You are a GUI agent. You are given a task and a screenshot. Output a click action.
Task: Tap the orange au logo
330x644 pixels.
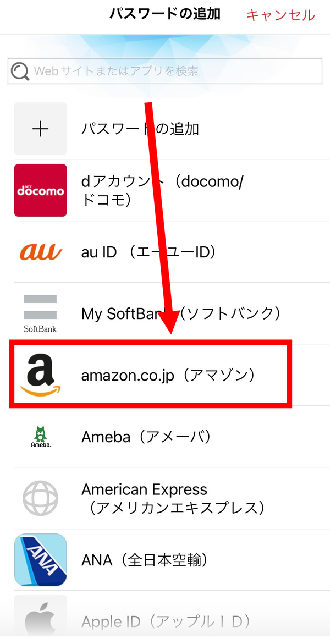40,251
